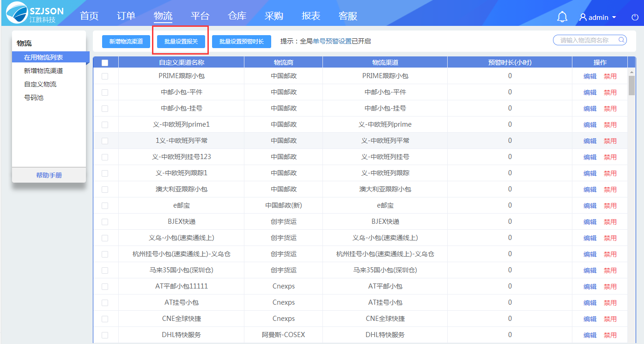Click 禁用 for 义乌-小包(速卖通线上)
The width and height of the screenshot is (644, 344).
[x=610, y=238]
